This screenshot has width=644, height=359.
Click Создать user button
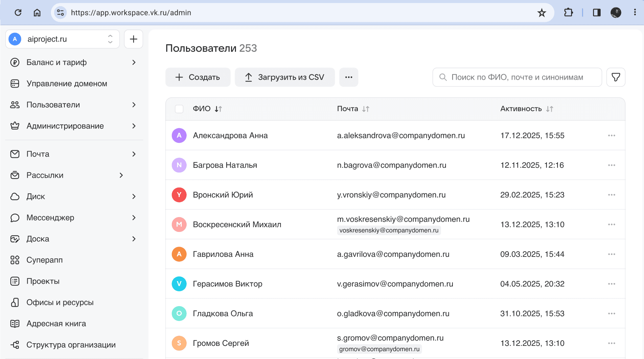tap(198, 77)
